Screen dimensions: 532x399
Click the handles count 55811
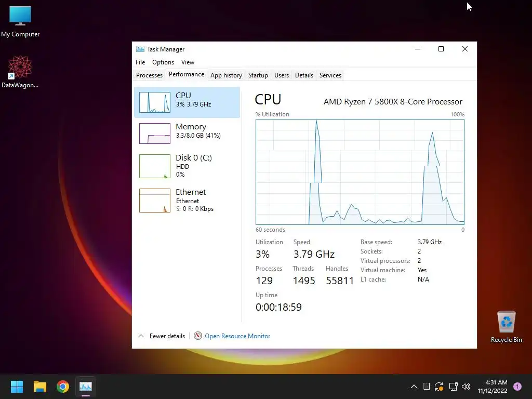[x=340, y=281]
